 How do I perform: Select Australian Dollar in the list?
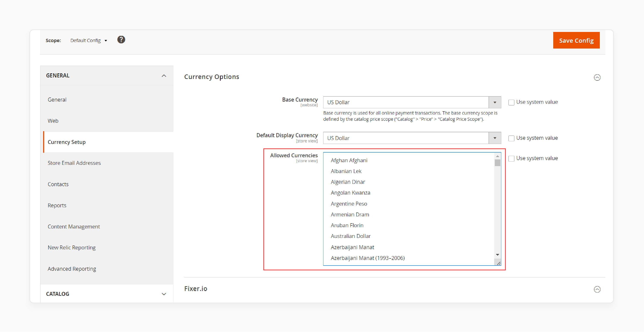[x=351, y=236]
